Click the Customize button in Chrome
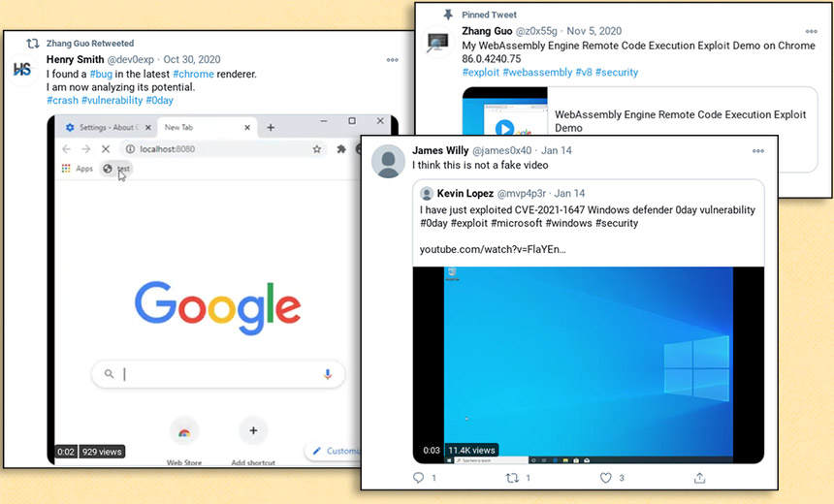 click(x=335, y=451)
